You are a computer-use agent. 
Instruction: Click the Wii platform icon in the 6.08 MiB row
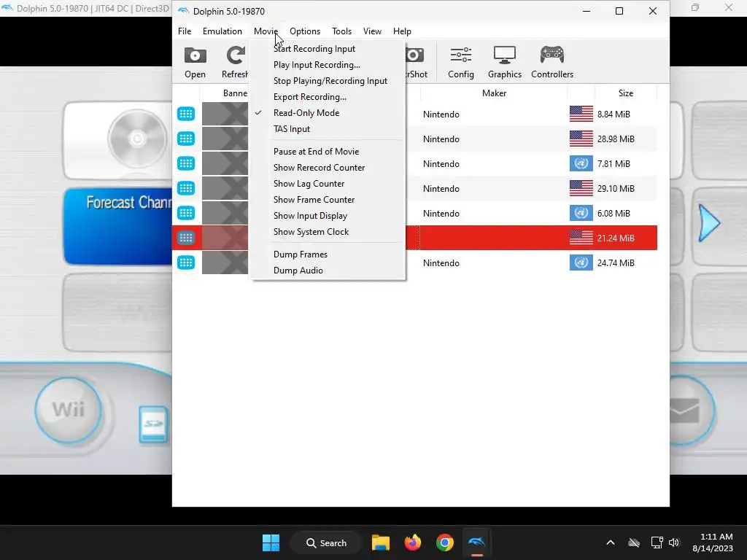pyautogui.click(x=186, y=213)
